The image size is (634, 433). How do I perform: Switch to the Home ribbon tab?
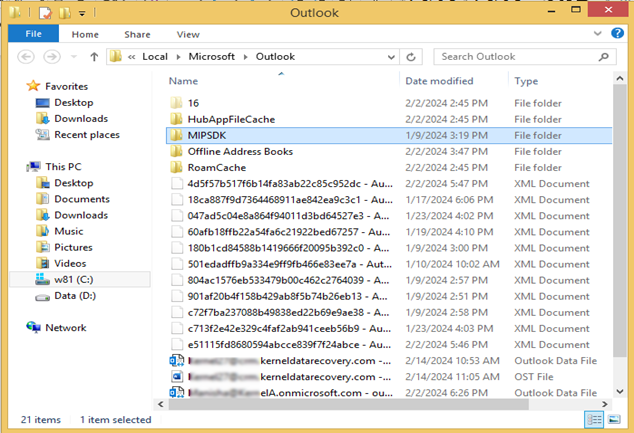click(x=85, y=34)
